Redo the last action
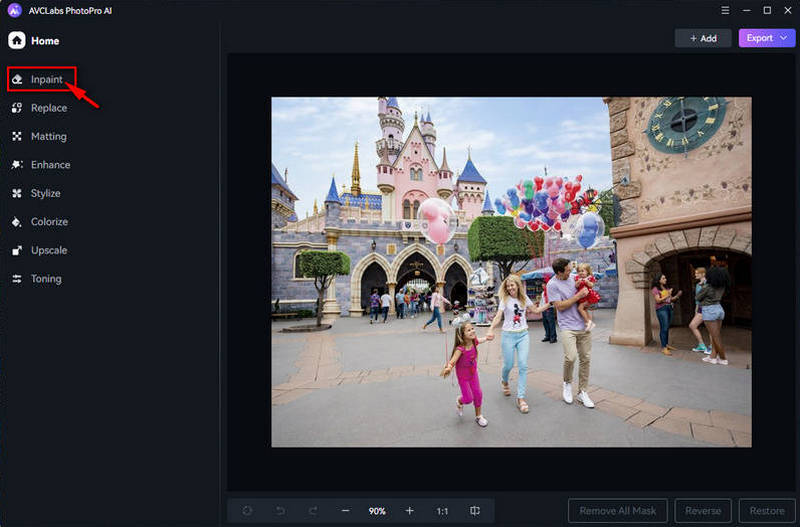This screenshot has height=527, width=800. point(313,511)
